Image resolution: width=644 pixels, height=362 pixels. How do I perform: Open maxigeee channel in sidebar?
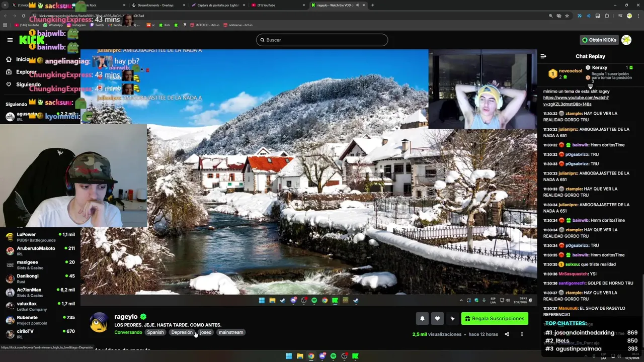coord(40,264)
